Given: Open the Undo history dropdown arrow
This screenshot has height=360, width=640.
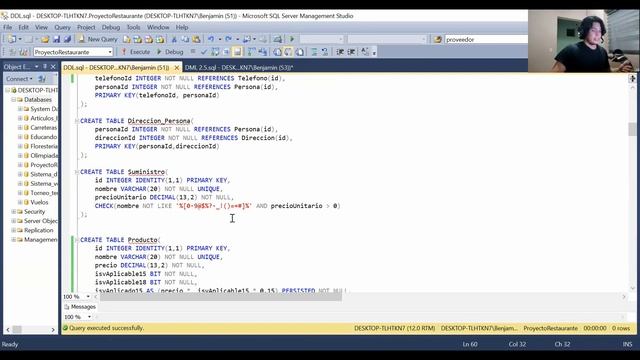Looking at the screenshot, I should [220, 39].
